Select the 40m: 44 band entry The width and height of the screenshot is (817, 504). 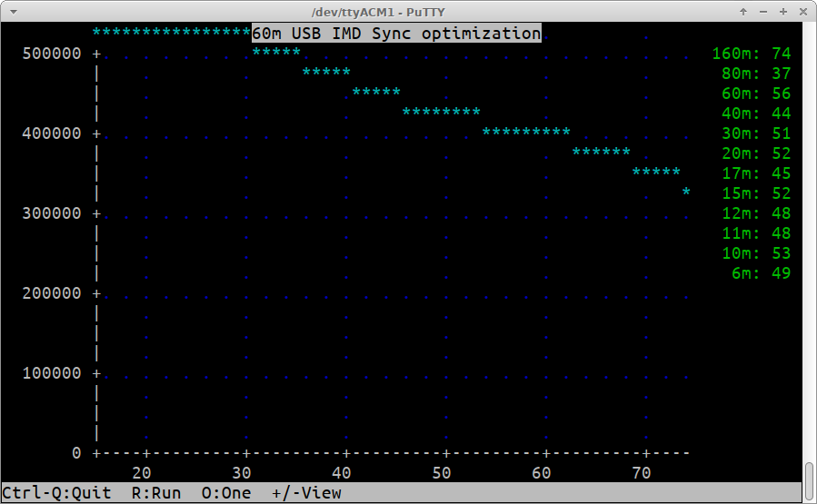(756, 114)
